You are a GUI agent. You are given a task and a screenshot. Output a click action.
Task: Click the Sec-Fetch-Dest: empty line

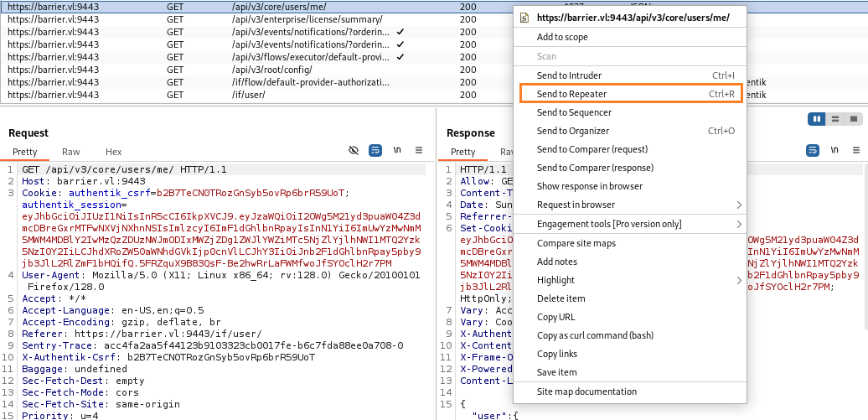pos(83,381)
